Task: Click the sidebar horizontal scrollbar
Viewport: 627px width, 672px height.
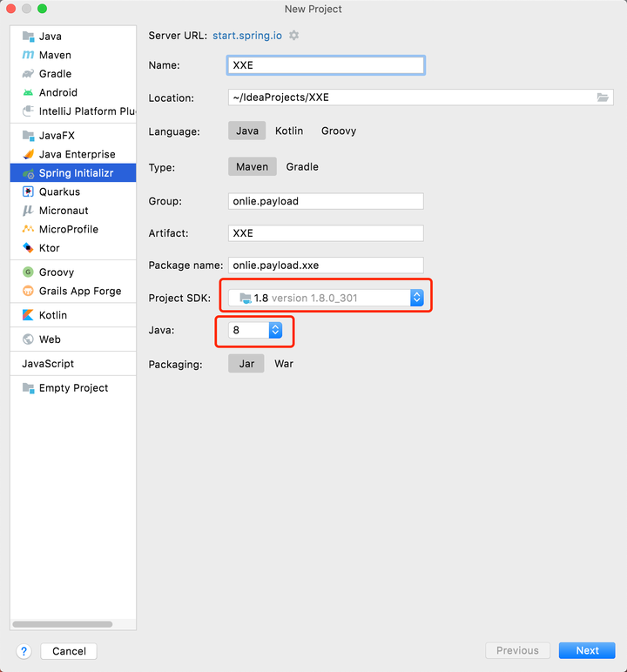Action: (x=62, y=624)
